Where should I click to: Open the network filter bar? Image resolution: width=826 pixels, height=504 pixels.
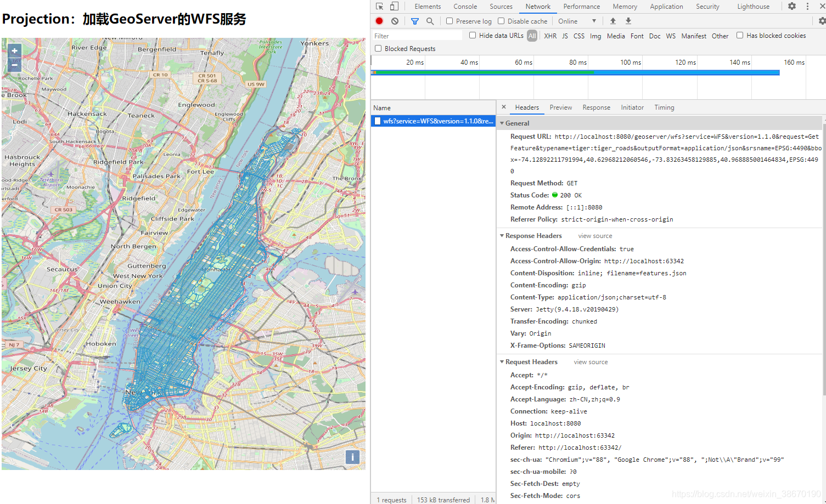(414, 20)
